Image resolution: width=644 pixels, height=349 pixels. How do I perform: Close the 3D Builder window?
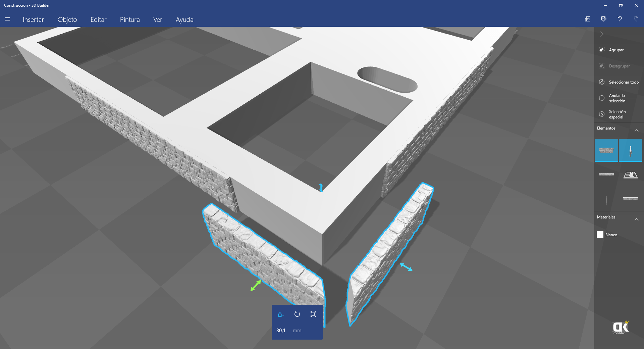coord(636,5)
